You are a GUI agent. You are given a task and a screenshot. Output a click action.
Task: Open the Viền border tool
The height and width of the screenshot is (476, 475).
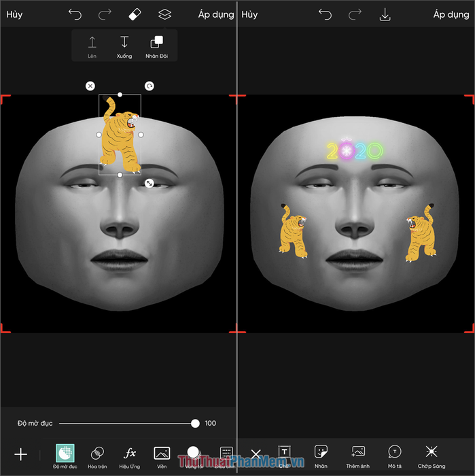pos(162,456)
